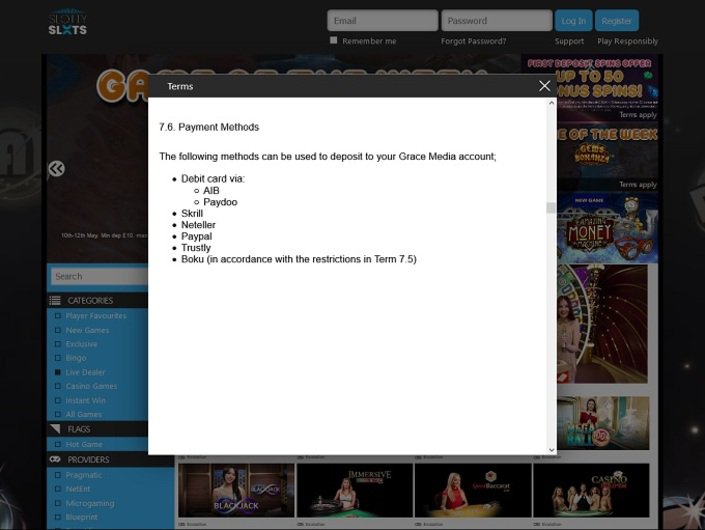Collapse the PROVIDERS section header
Viewport: 705px width, 530px height.
pyautogui.click(x=111, y=459)
